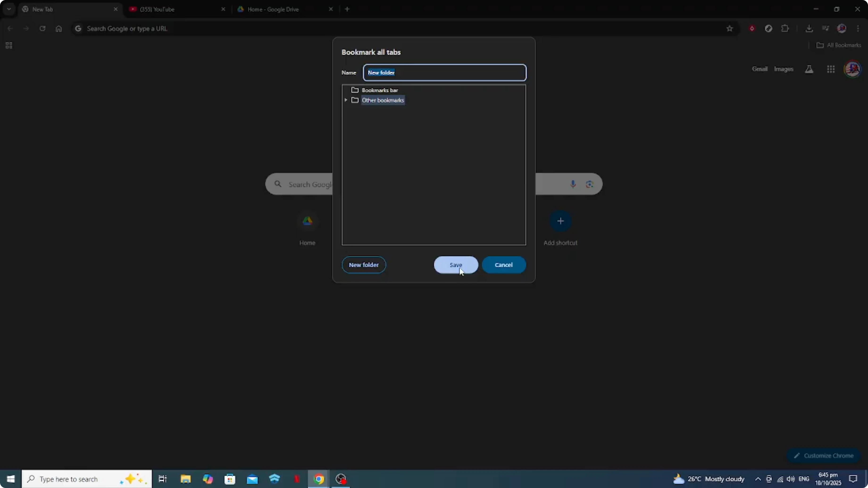
Task: Open the Mail app from the taskbar
Action: 252,479
